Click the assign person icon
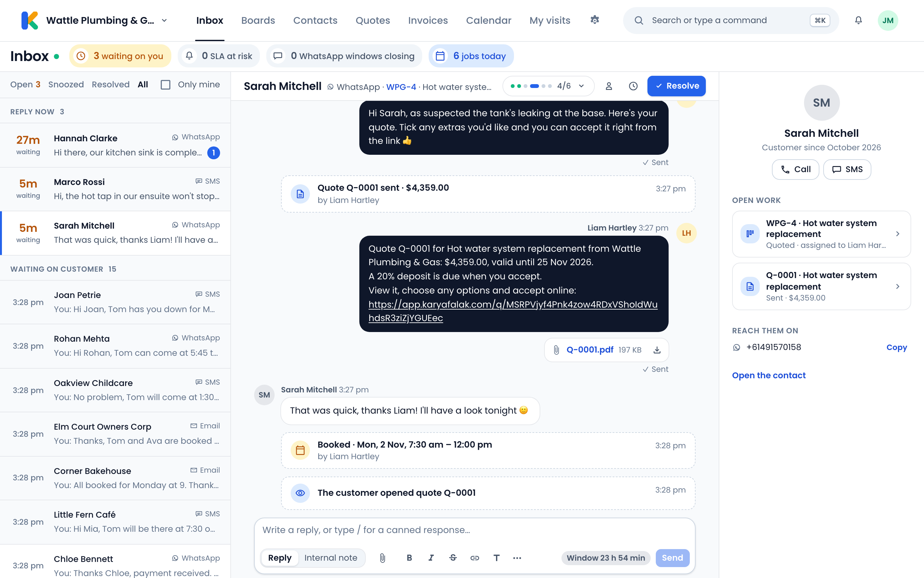 coord(609,86)
